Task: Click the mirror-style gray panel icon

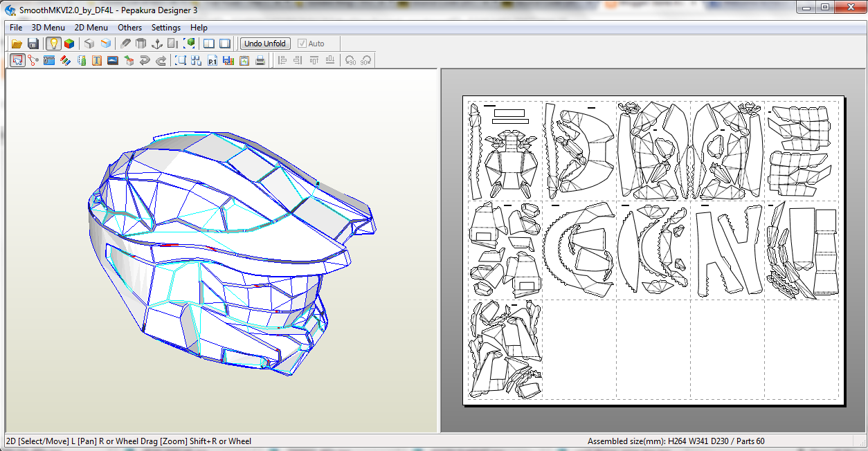Action: pyautogui.click(x=173, y=44)
